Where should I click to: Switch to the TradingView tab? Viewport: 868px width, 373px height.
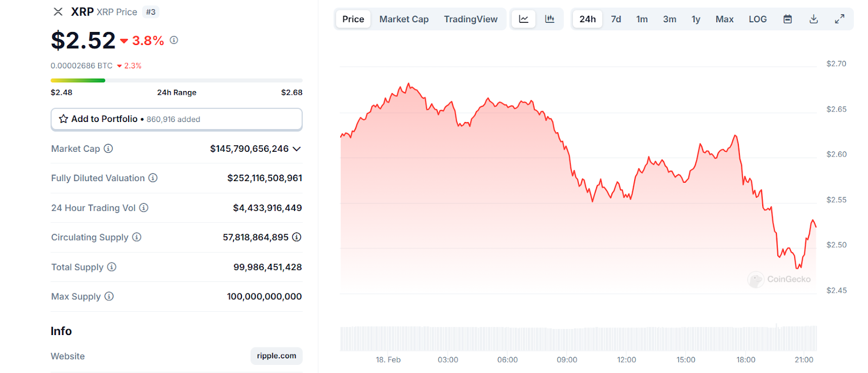coord(471,19)
